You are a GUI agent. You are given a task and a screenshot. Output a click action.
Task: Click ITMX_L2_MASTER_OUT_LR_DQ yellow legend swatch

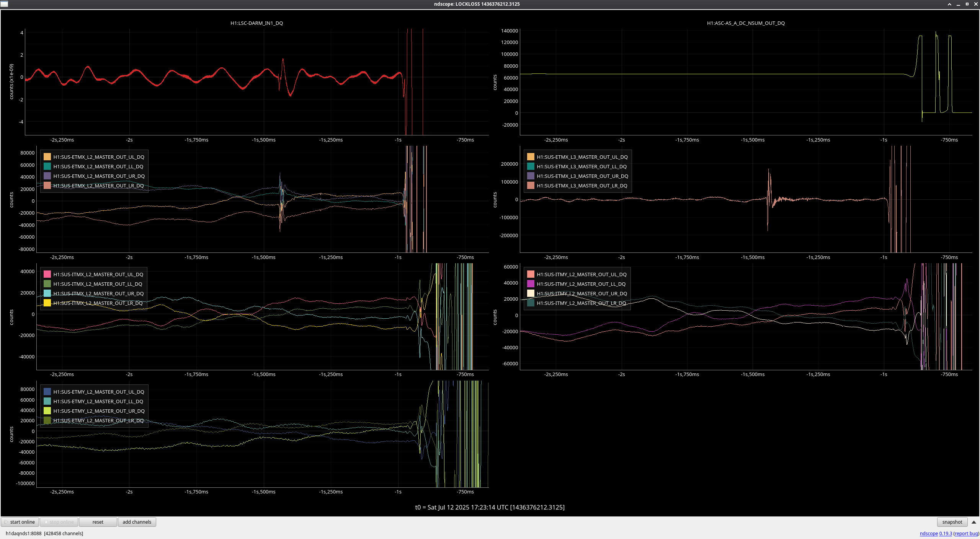[x=47, y=303]
